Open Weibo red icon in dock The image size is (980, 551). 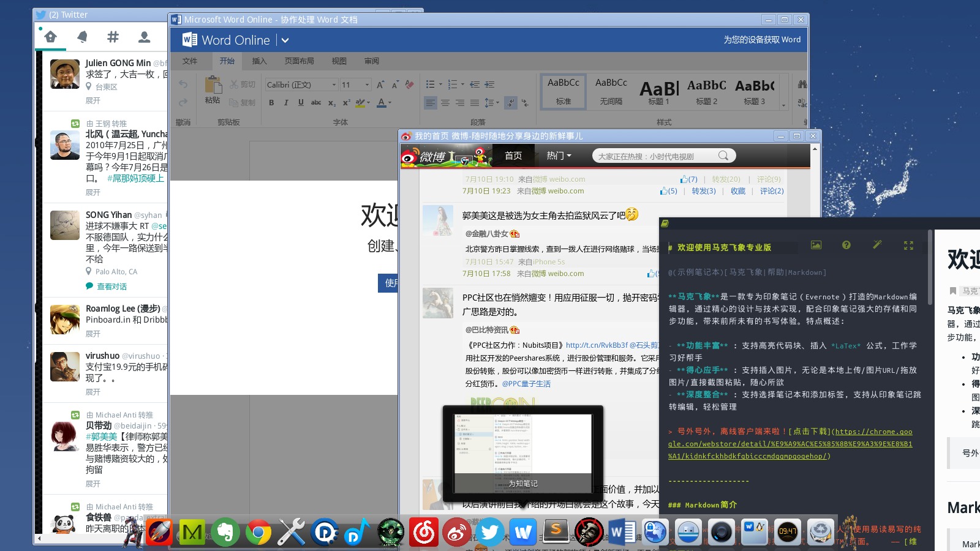(x=456, y=532)
